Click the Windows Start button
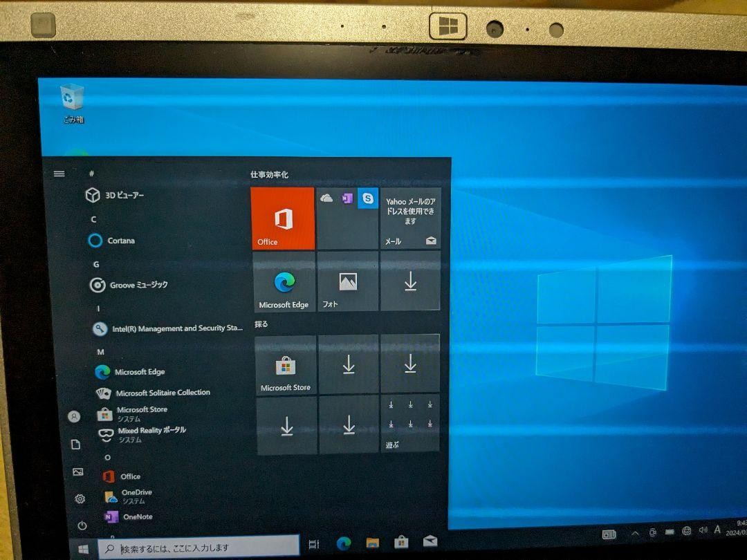The image size is (747, 560). click(84, 549)
